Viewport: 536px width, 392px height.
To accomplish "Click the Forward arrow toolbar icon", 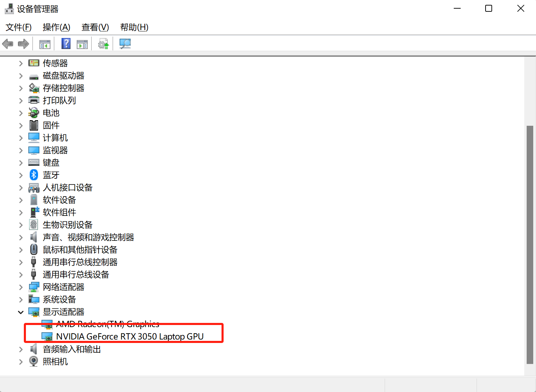I will point(23,44).
